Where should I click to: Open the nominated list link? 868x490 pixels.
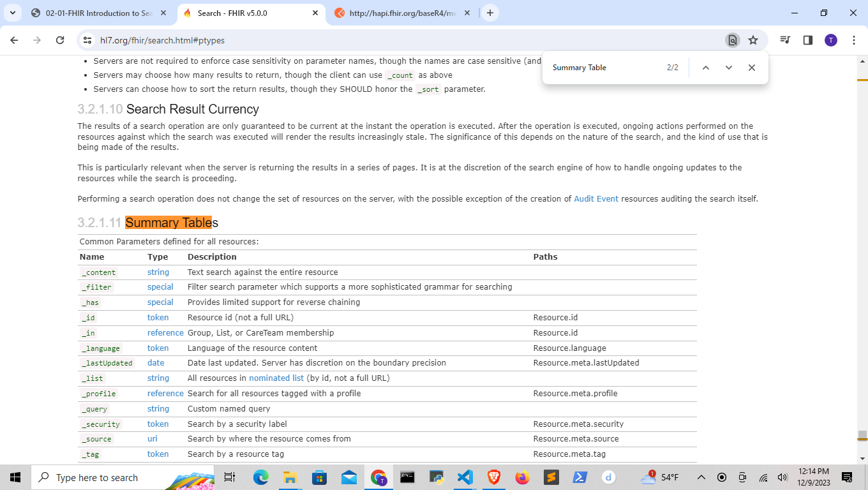click(x=276, y=378)
